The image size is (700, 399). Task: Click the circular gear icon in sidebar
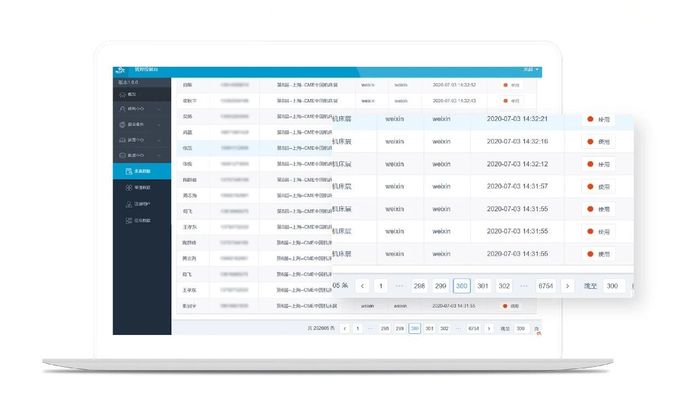123,125
